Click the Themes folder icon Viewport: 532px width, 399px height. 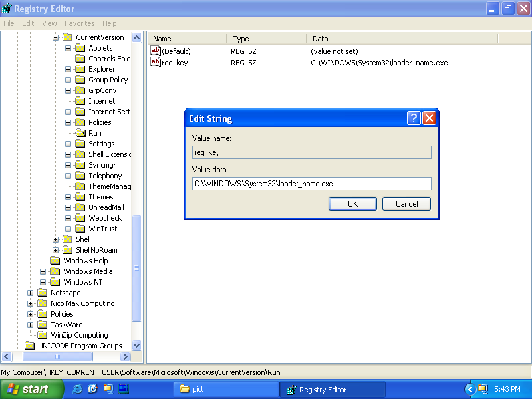click(x=80, y=197)
